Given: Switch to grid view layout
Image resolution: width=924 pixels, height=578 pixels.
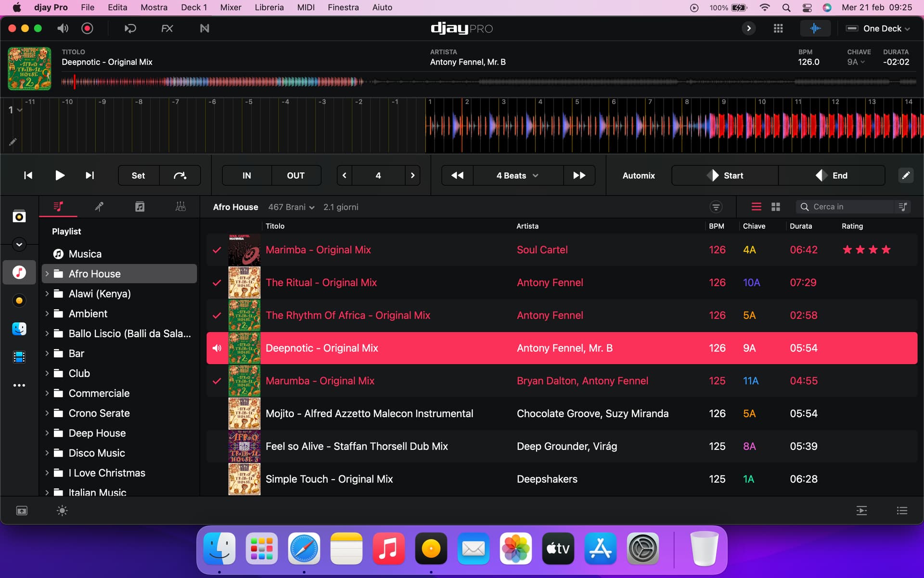Looking at the screenshot, I should (776, 207).
